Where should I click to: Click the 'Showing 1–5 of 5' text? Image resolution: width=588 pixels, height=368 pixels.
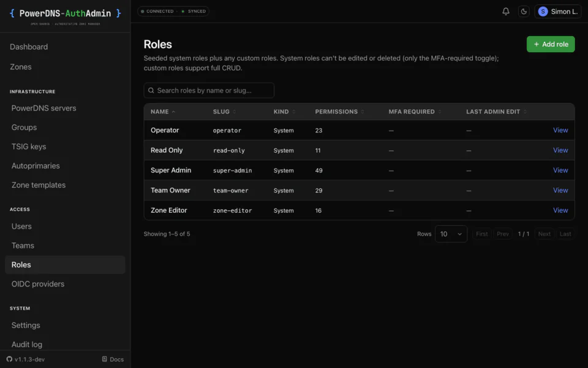click(x=167, y=234)
